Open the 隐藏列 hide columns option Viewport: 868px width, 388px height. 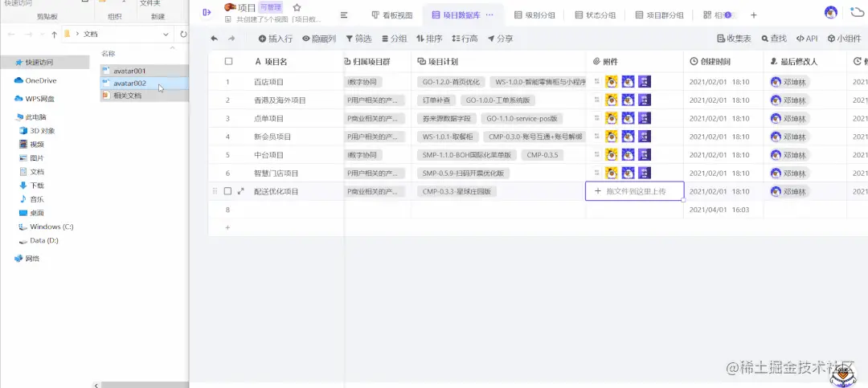[x=319, y=39]
